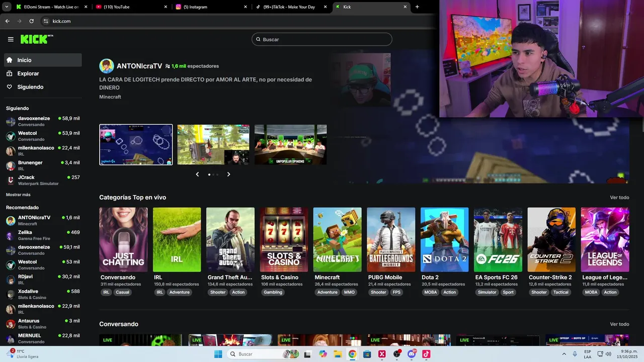Click the Casual tag under Conversando
The width and height of the screenshot is (644, 362).
122,292
